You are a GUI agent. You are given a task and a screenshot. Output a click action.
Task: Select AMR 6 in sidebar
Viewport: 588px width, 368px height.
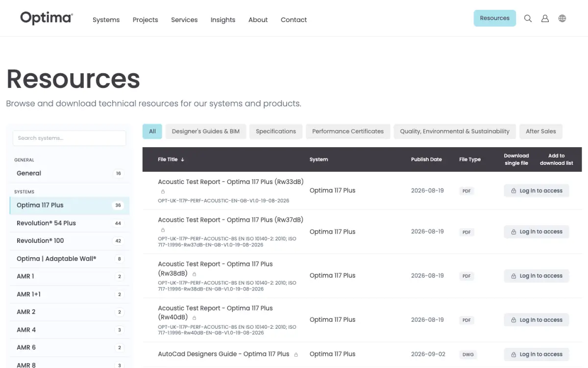(70, 348)
